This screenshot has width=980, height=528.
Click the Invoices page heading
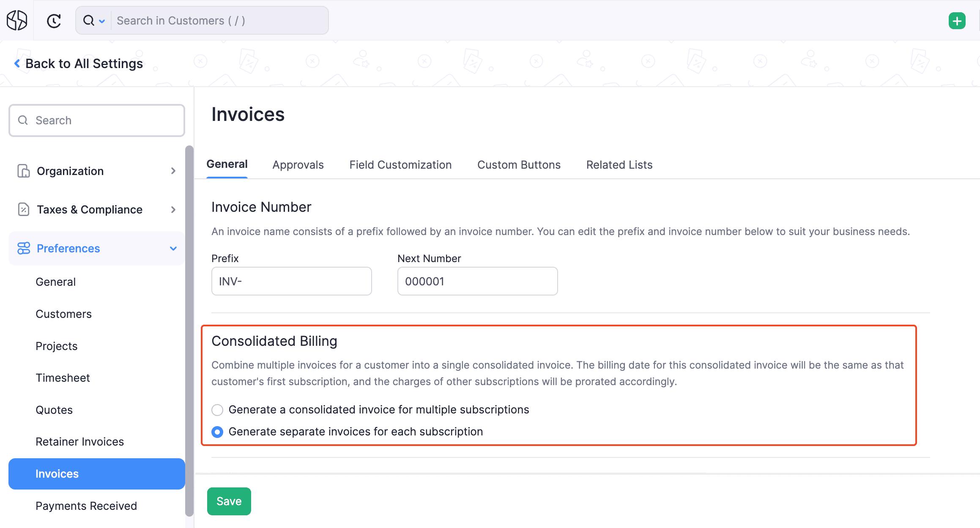(x=248, y=114)
